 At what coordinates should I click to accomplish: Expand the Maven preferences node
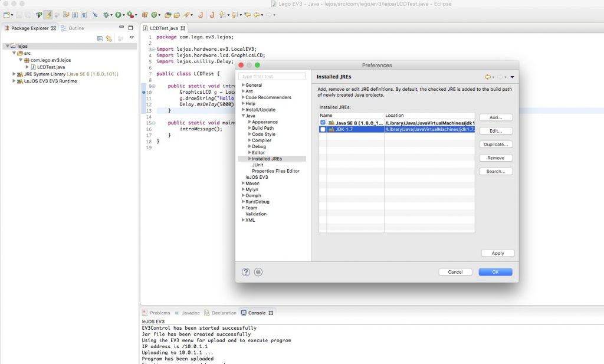243,183
